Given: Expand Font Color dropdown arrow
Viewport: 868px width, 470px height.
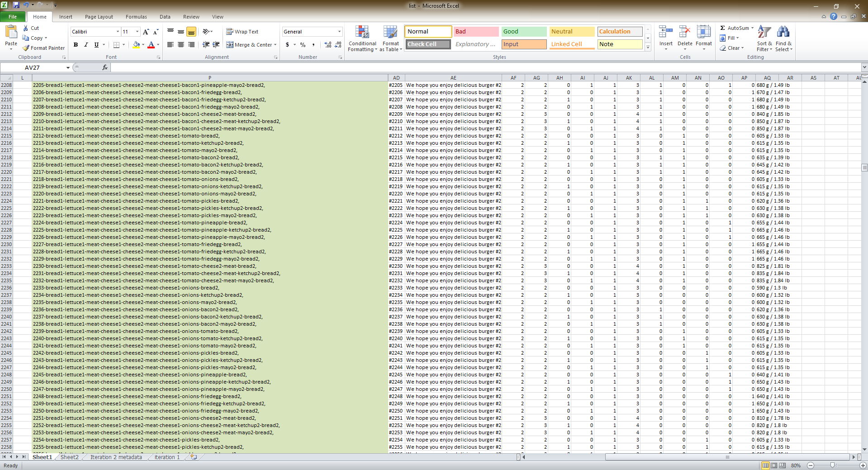Looking at the screenshot, I should tap(158, 45).
